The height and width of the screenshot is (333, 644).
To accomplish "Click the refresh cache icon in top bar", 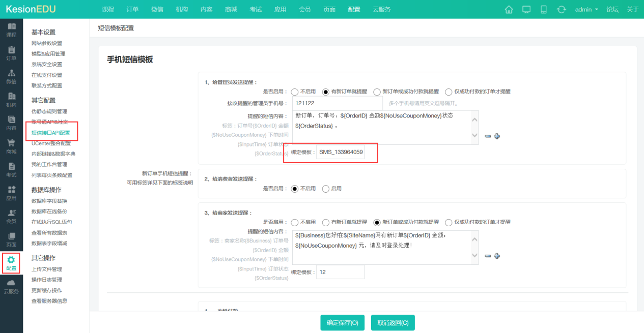I will (561, 9).
